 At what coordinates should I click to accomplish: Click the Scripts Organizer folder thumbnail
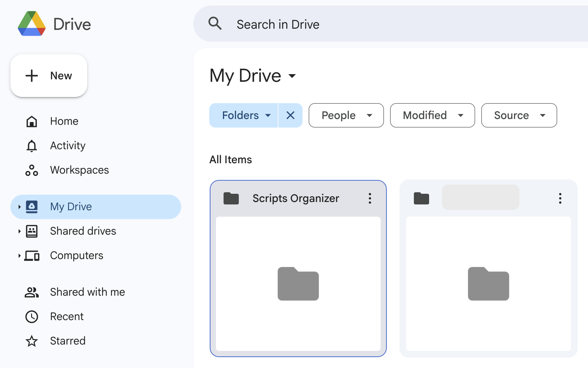pyautogui.click(x=298, y=284)
